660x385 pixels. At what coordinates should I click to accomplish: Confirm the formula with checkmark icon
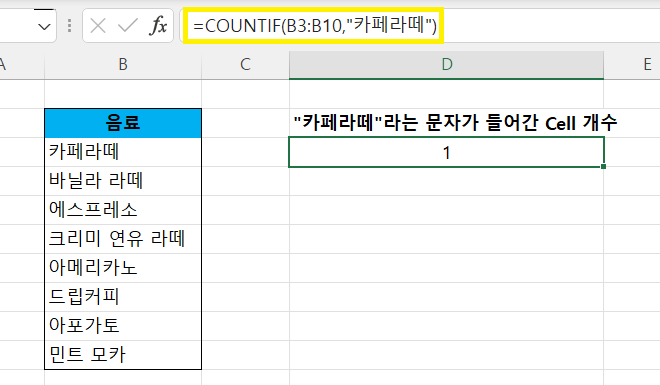(x=128, y=26)
